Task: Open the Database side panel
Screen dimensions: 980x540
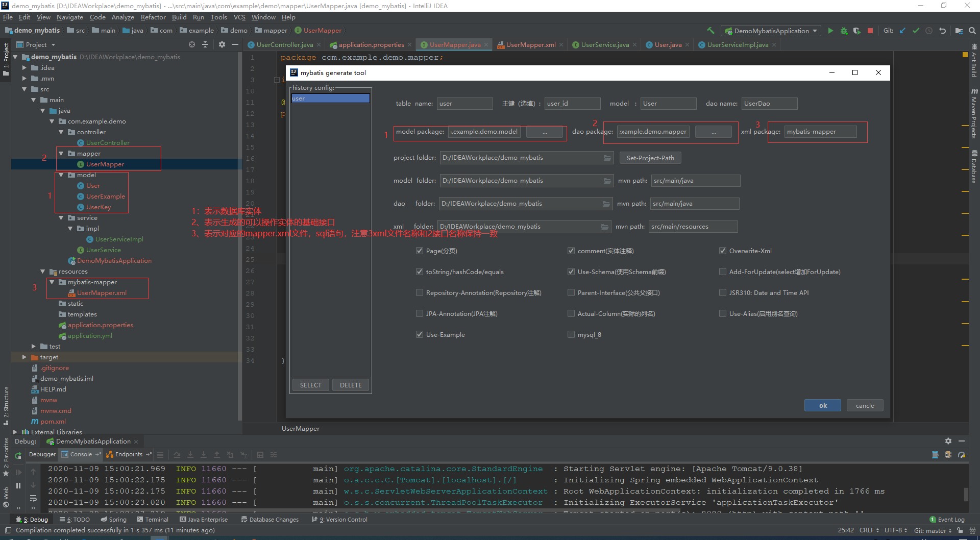Action: pos(974,167)
